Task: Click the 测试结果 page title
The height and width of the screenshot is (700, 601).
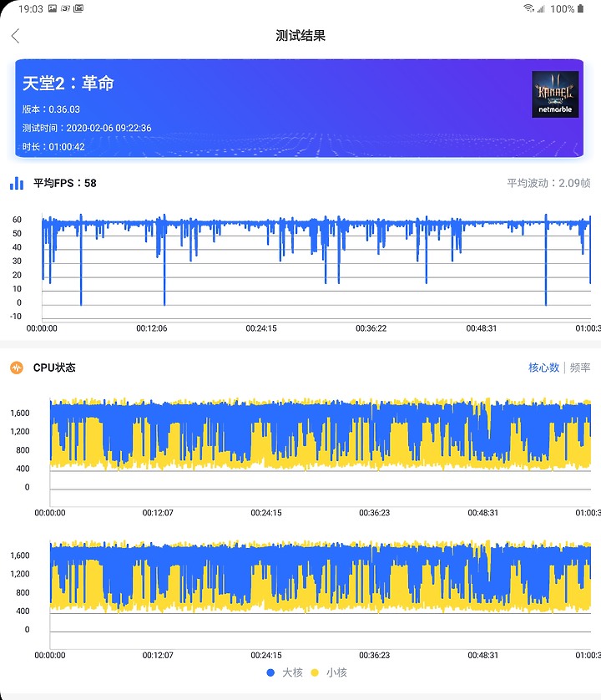Action: [x=300, y=36]
